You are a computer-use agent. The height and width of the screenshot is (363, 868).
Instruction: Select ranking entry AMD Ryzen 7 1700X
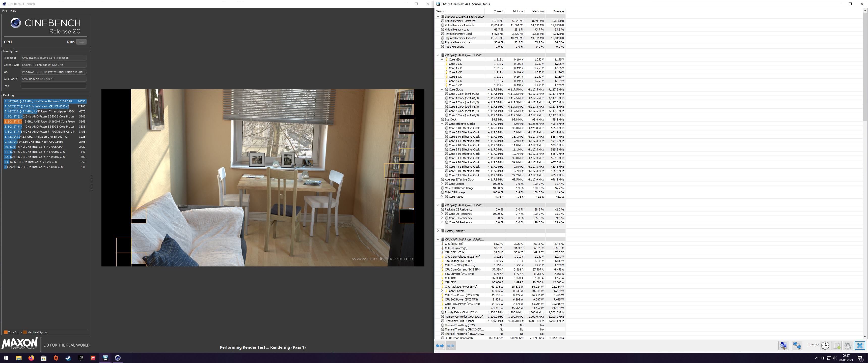point(45,131)
